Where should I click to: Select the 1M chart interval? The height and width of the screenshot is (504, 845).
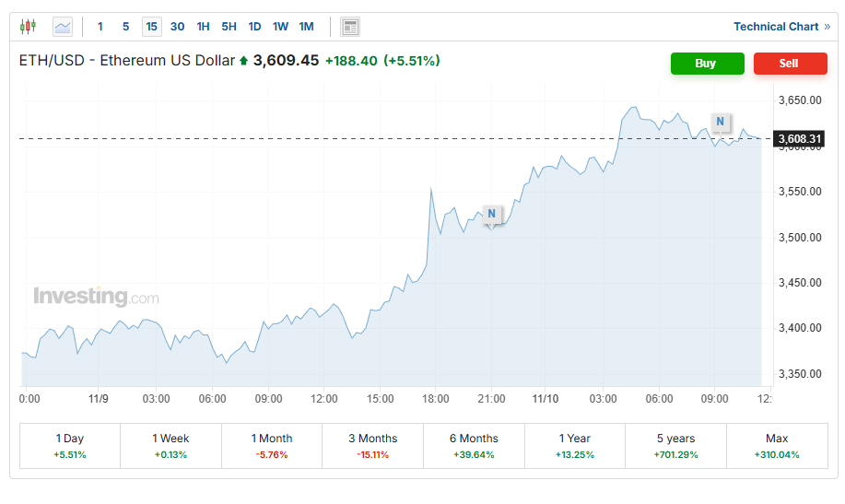click(306, 27)
